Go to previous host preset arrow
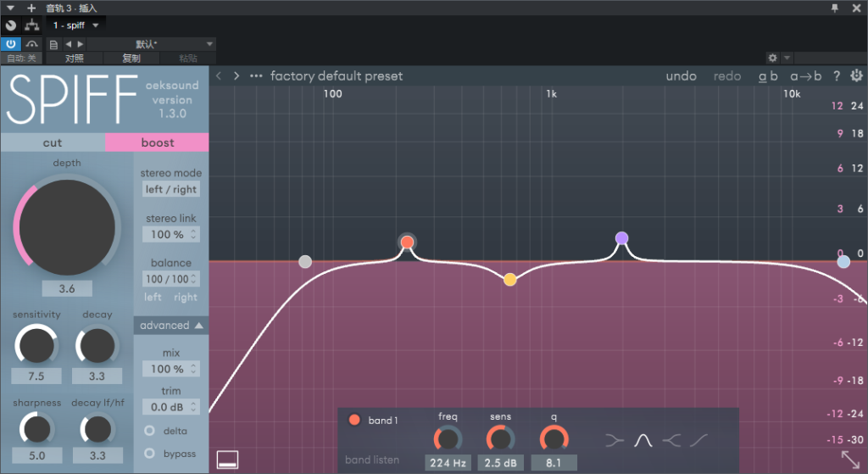 68,44
